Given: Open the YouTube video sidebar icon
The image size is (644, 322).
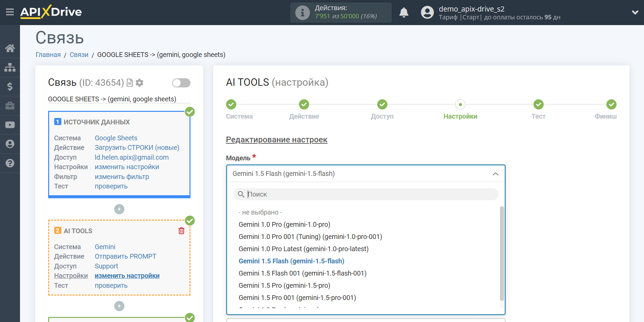Looking at the screenshot, I should click(10, 125).
